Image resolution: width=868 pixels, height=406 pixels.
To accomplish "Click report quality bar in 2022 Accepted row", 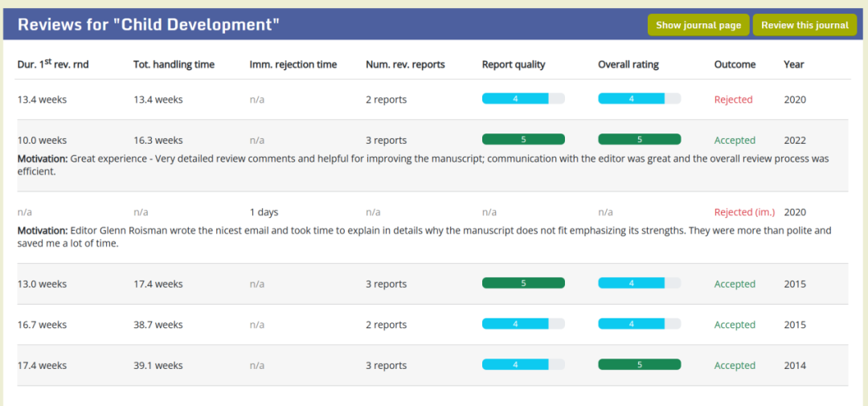I will point(523,139).
